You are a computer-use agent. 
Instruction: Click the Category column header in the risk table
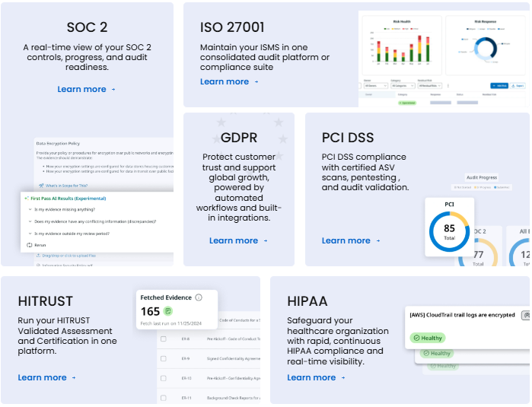[x=403, y=94]
